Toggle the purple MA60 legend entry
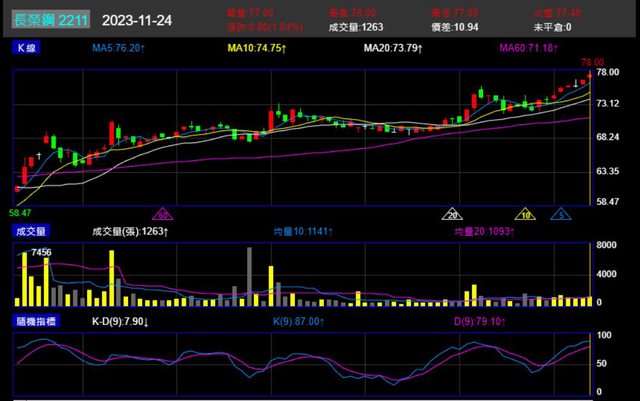This screenshot has height=401, width=640. (529, 48)
